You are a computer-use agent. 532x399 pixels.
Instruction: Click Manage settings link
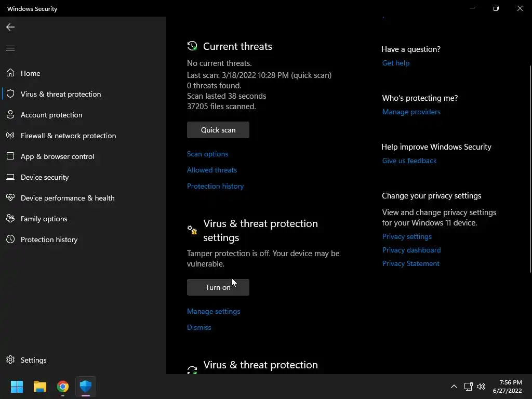[214, 311]
